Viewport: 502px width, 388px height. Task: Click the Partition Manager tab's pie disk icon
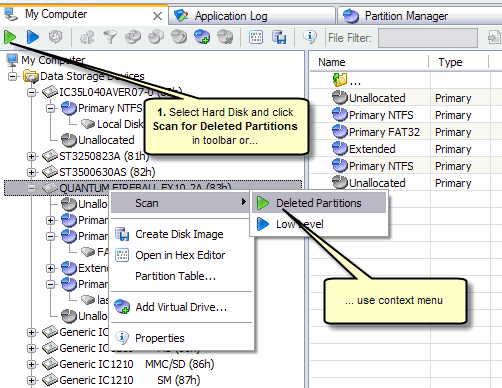pyautogui.click(x=351, y=16)
